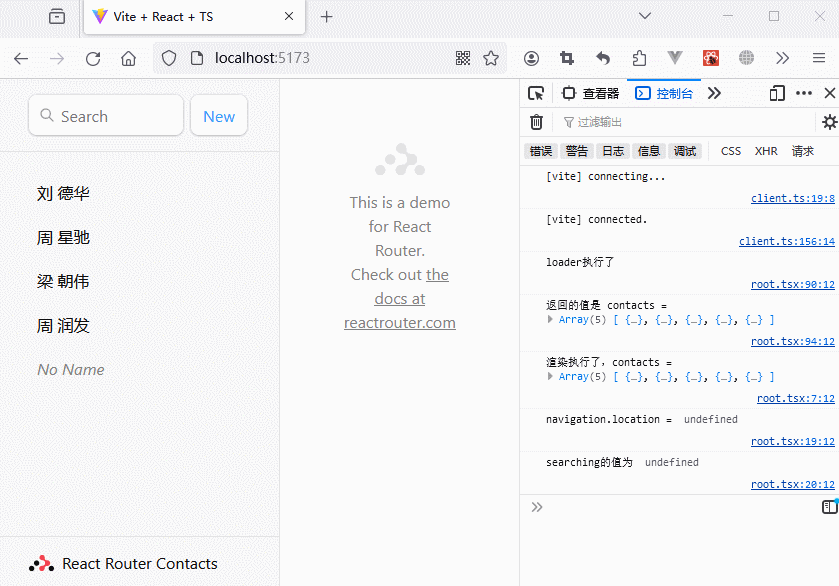Click the QR code icon in address bar
The image size is (839, 586).
coord(463,58)
